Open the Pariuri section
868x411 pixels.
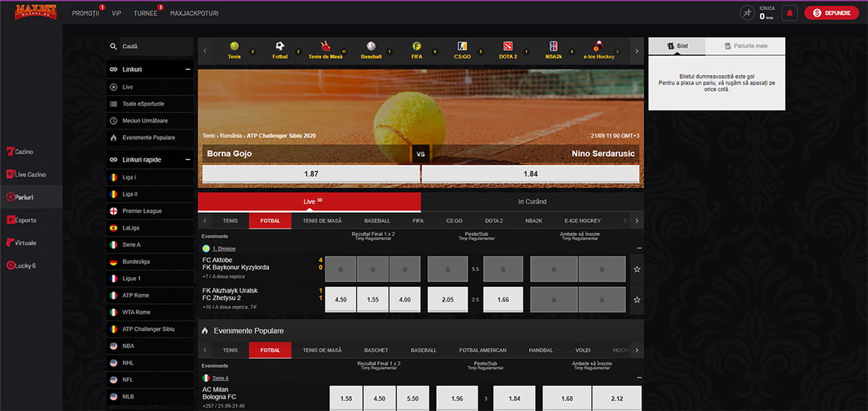tap(31, 197)
